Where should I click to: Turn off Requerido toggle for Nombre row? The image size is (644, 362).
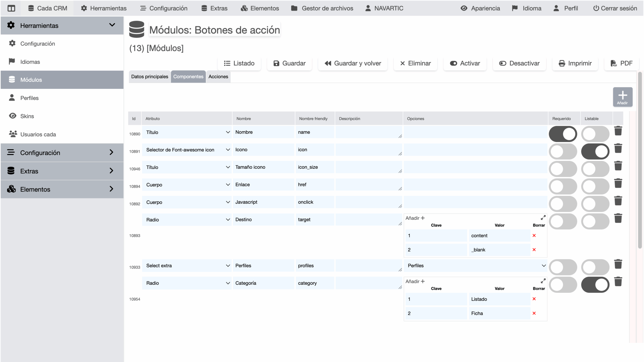click(563, 134)
